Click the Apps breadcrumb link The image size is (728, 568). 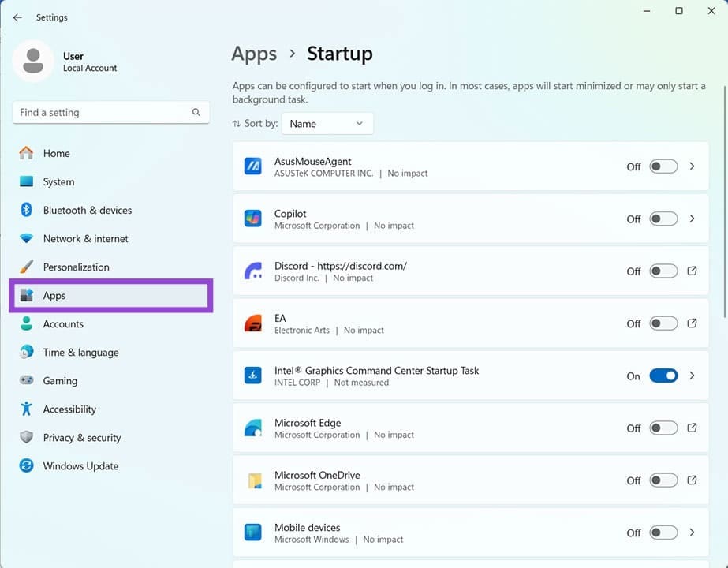point(254,54)
